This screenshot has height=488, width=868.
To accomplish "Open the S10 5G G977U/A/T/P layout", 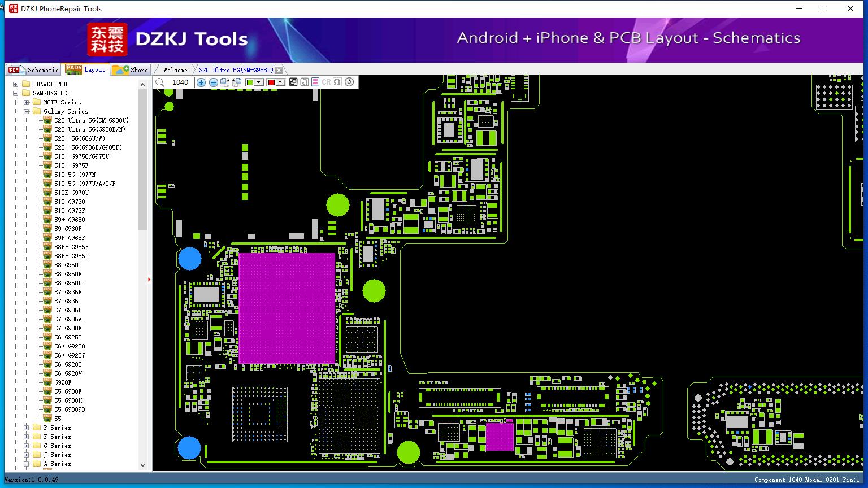I will pyautogui.click(x=85, y=184).
